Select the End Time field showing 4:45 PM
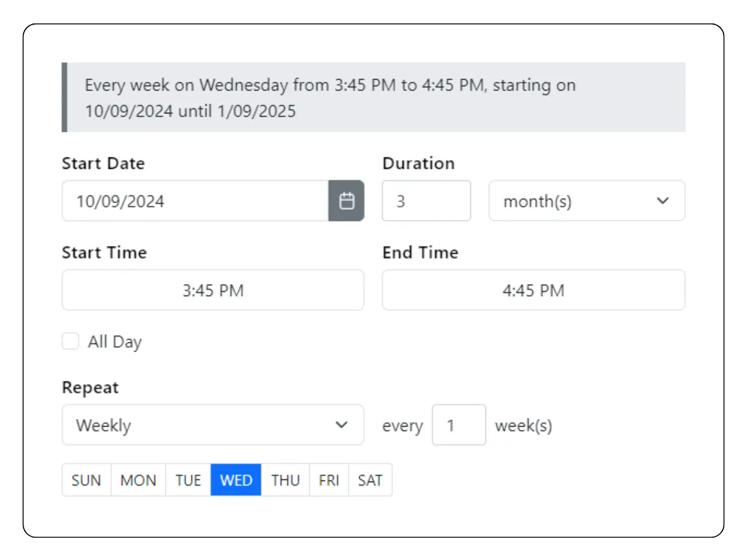 tap(533, 290)
